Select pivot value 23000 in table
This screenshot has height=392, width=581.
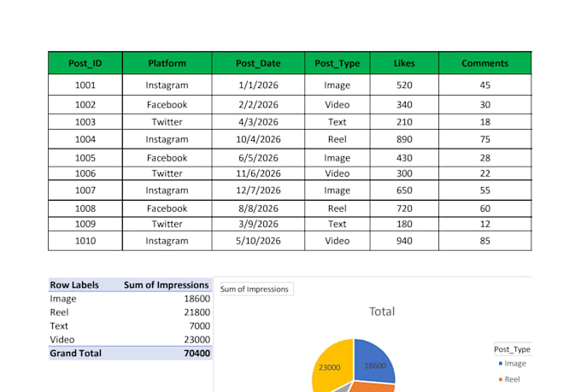click(197, 340)
